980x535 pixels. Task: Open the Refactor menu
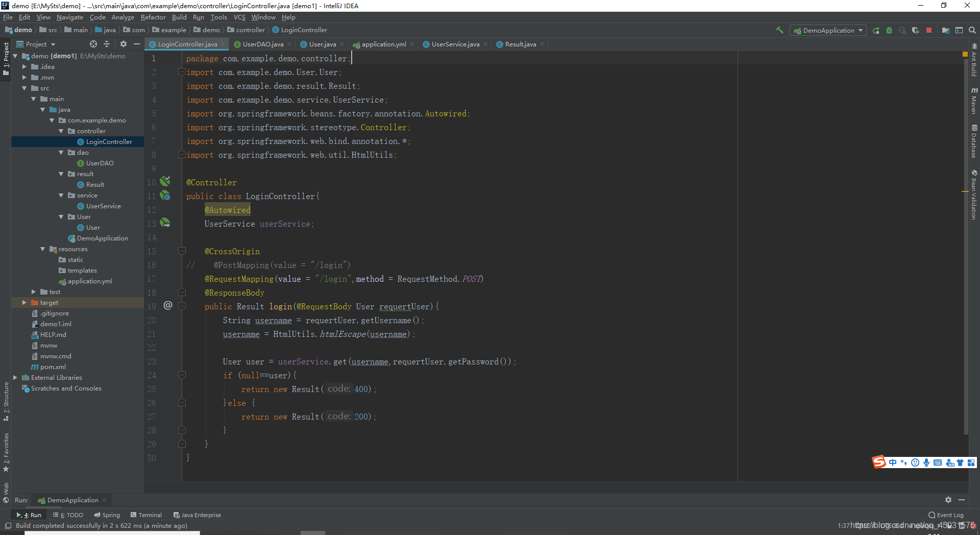[x=153, y=17]
